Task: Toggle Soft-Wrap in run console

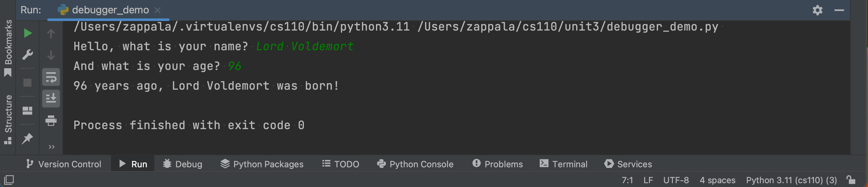Action: tap(51, 77)
